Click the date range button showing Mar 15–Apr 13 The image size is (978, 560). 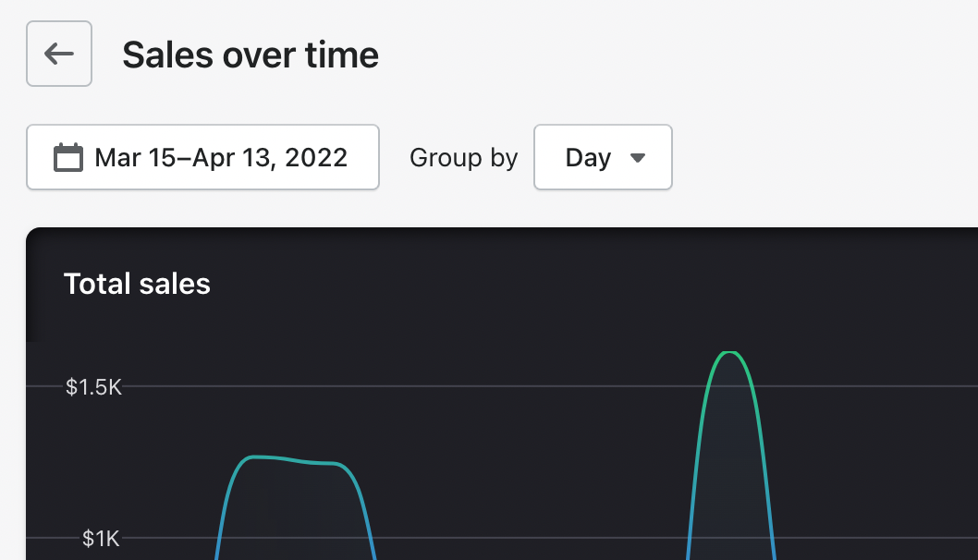[202, 157]
